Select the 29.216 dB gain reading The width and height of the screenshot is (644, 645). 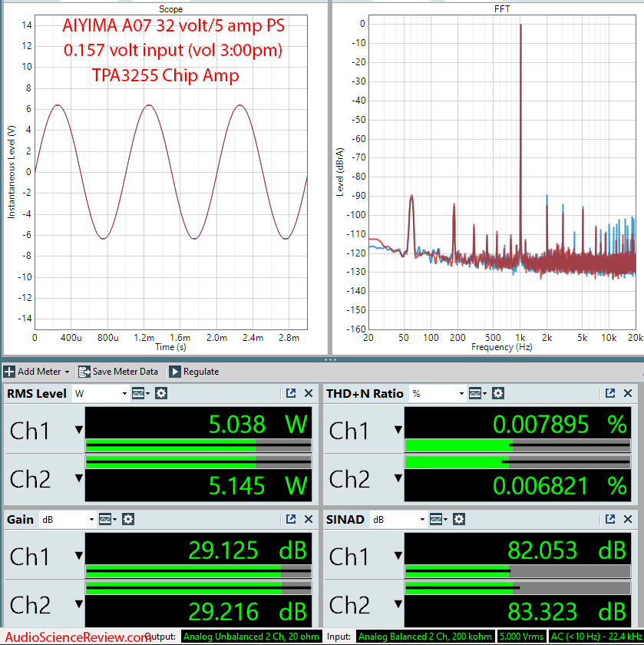tap(248, 611)
